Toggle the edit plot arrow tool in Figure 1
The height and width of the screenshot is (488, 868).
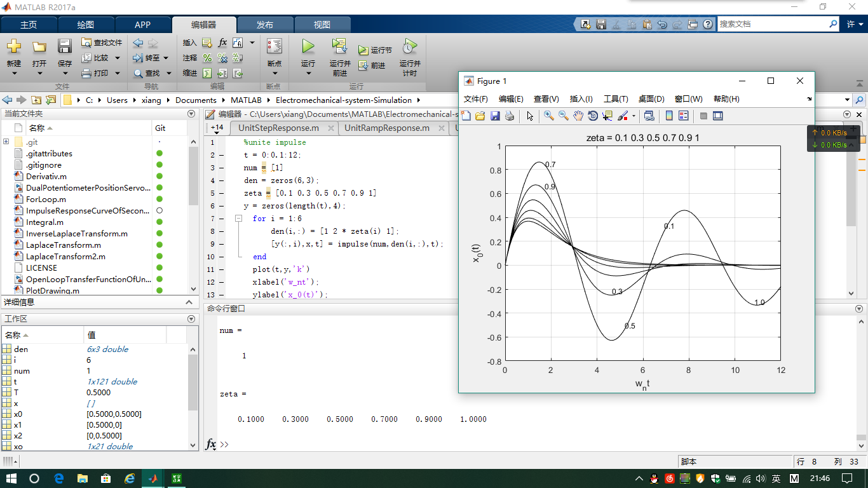coord(530,116)
